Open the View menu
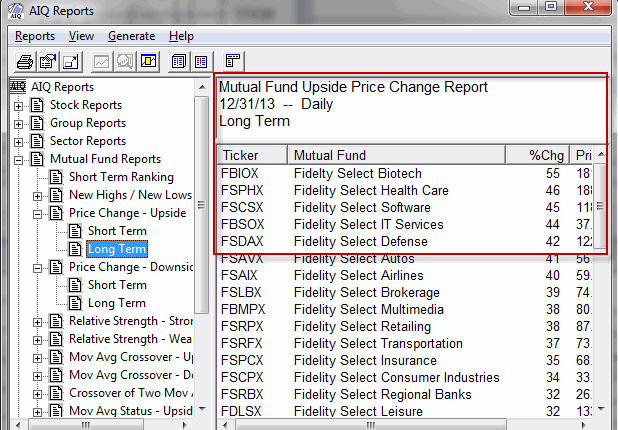Screen dimensions: 618x430 point(81,36)
